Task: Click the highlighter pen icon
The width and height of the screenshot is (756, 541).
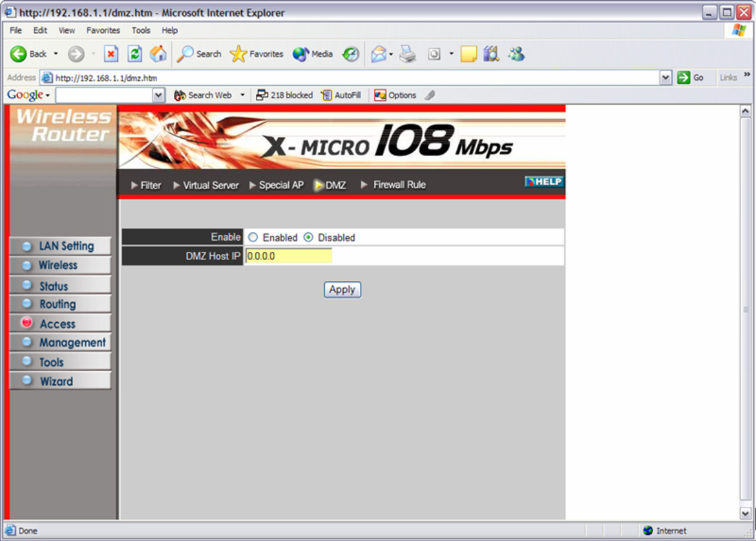Action: [430, 96]
